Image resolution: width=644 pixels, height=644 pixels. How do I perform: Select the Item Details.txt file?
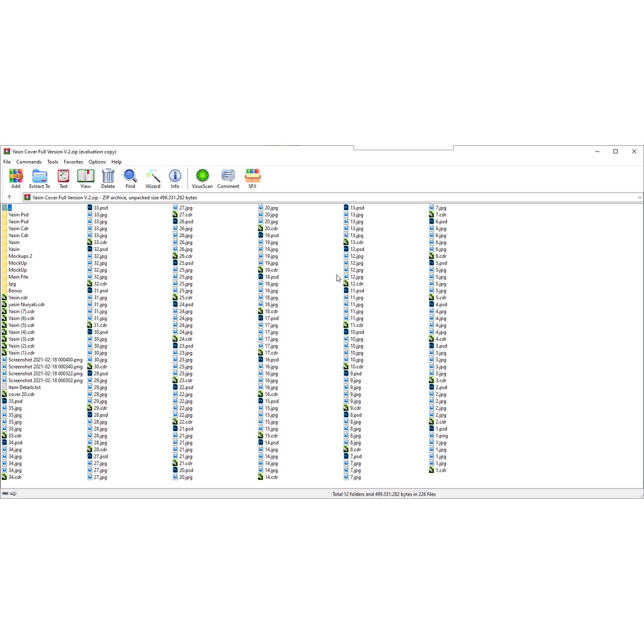(25, 387)
